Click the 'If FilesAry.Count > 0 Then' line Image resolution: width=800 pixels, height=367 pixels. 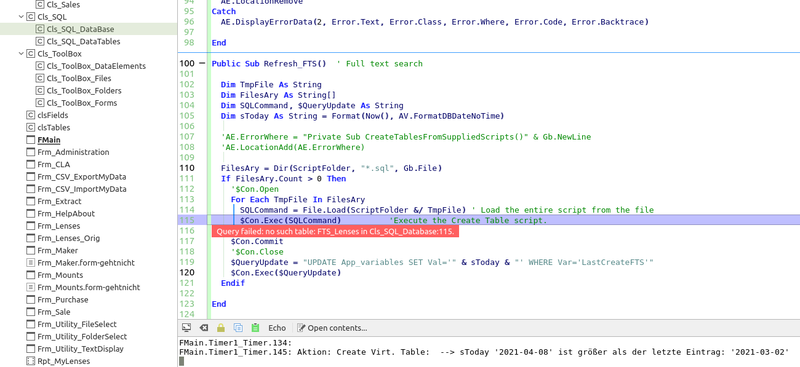283,179
